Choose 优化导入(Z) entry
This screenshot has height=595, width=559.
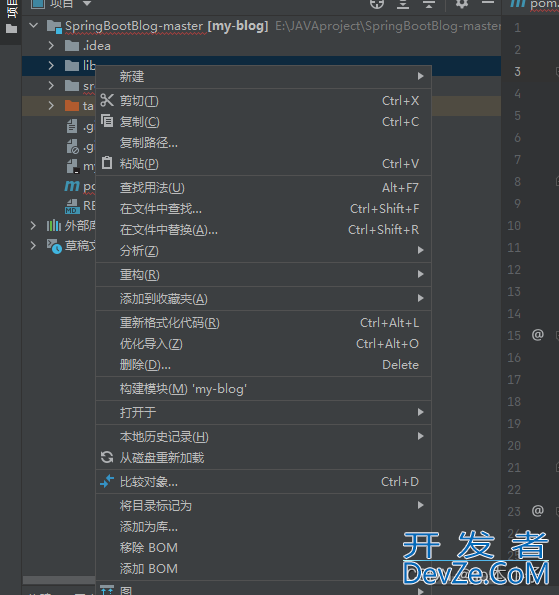coord(263,344)
